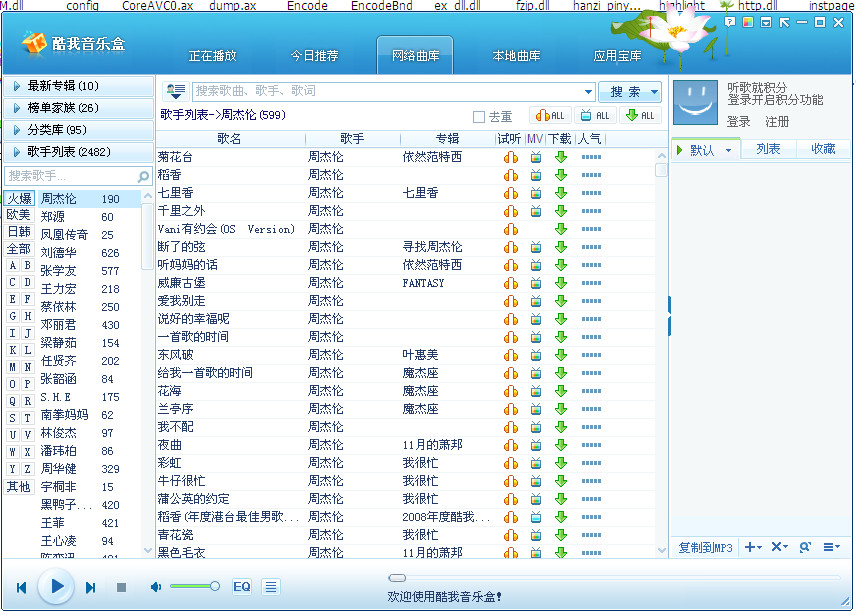Enable the 去重 checkbox
856x611 pixels.
[x=479, y=117]
